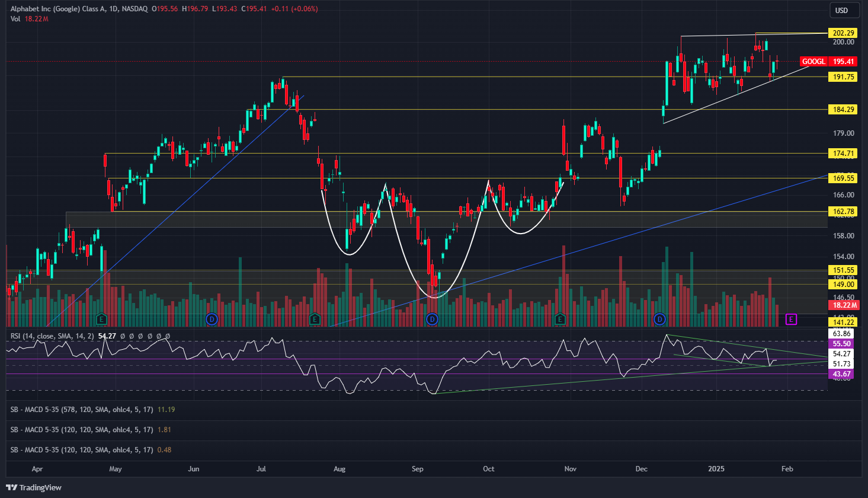Click the 141.22 price line label
The height and width of the screenshot is (498, 868).
pos(843,323)
